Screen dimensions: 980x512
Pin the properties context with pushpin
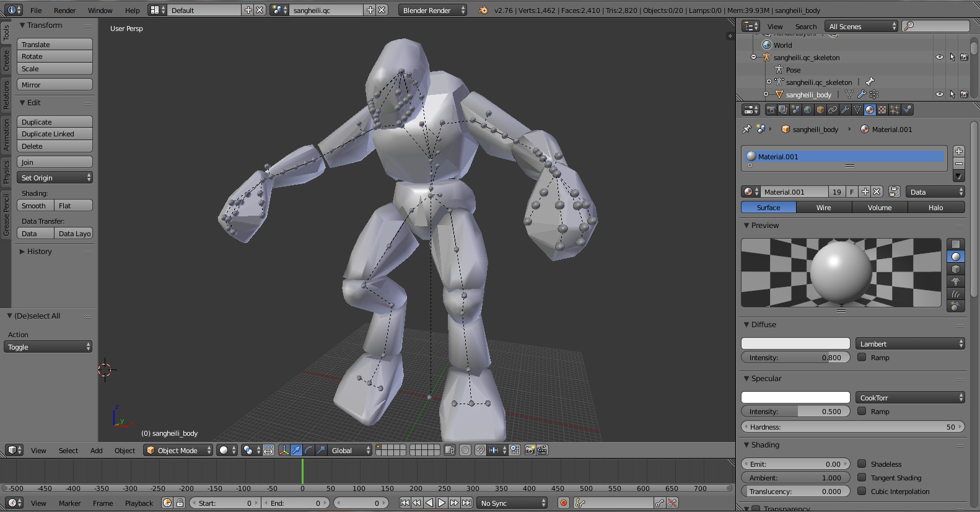(746, 129)
